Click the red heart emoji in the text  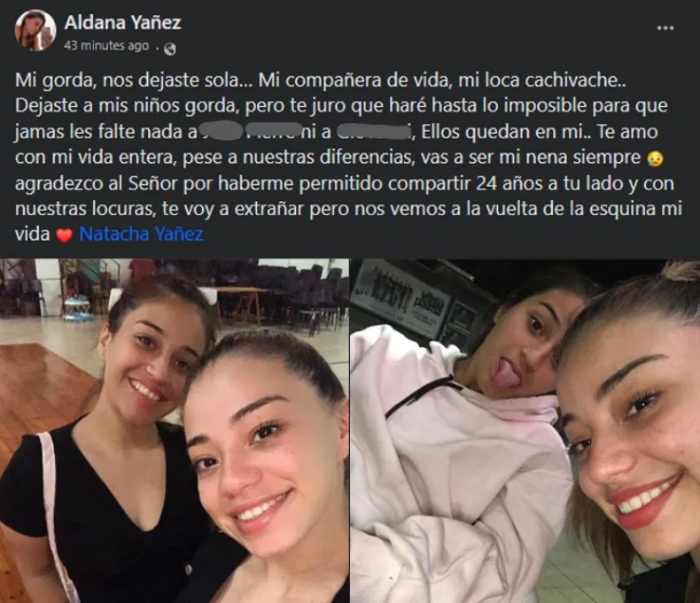pyautogui.click(x=65, y=236)
